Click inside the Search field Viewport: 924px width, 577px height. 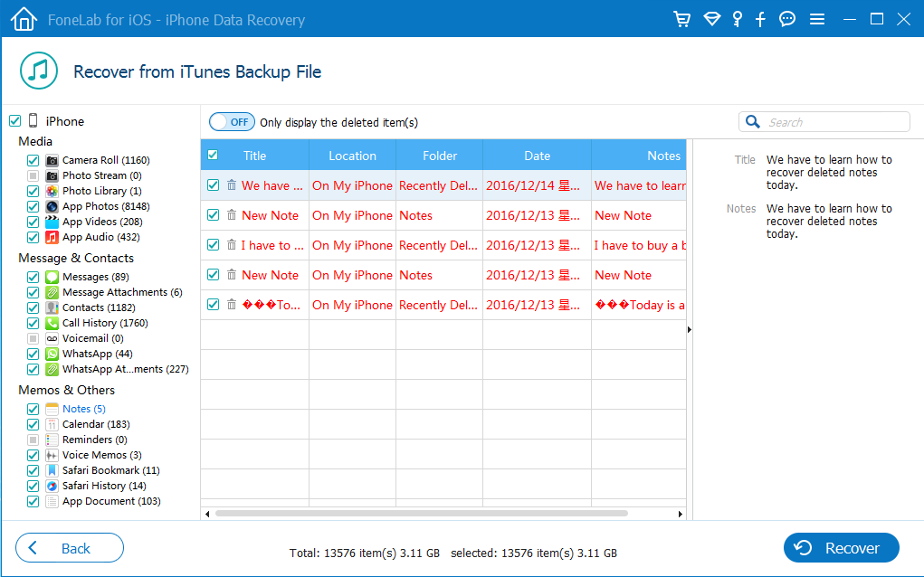824,122
